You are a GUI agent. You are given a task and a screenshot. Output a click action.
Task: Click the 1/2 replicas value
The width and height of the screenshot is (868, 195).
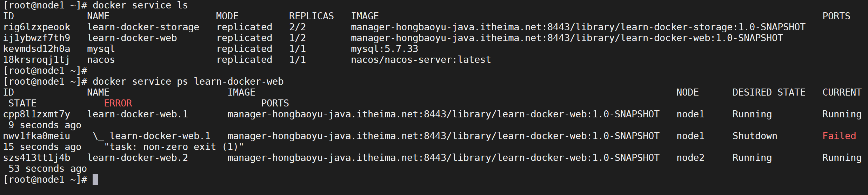[x=297, y=38]
